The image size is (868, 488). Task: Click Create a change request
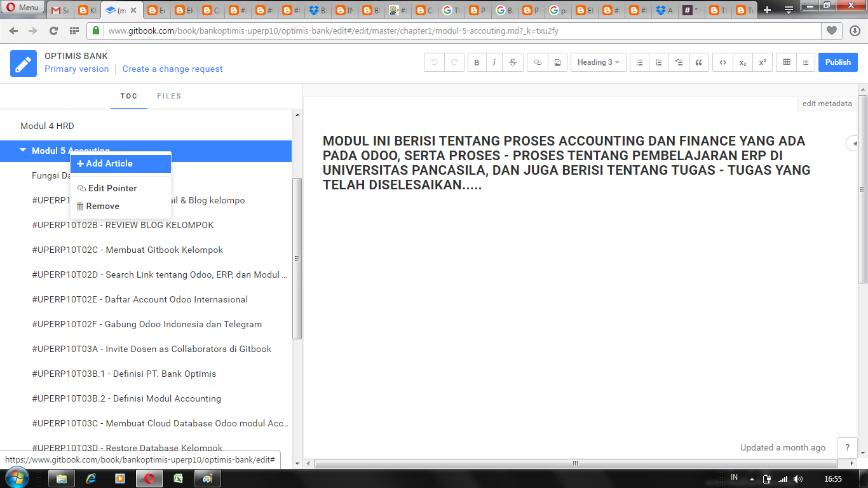(173, 69)
